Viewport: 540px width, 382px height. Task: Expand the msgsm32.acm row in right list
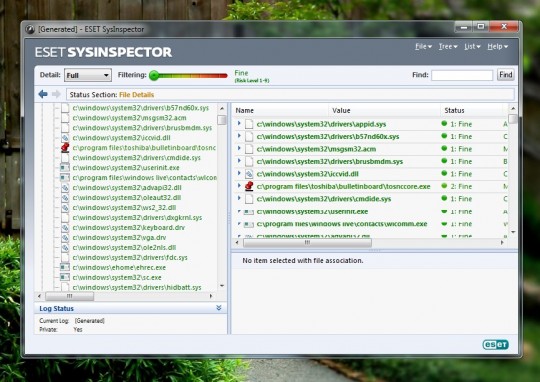point(239,148)
